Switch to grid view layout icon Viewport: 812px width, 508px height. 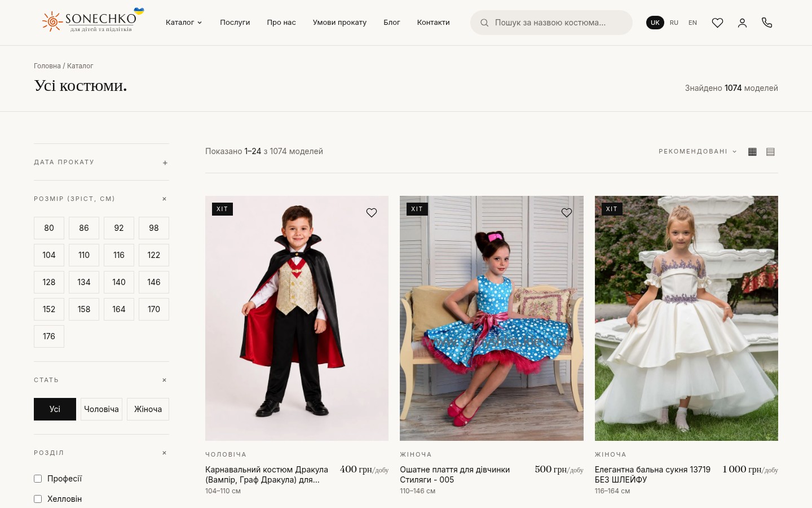point(752,151)
